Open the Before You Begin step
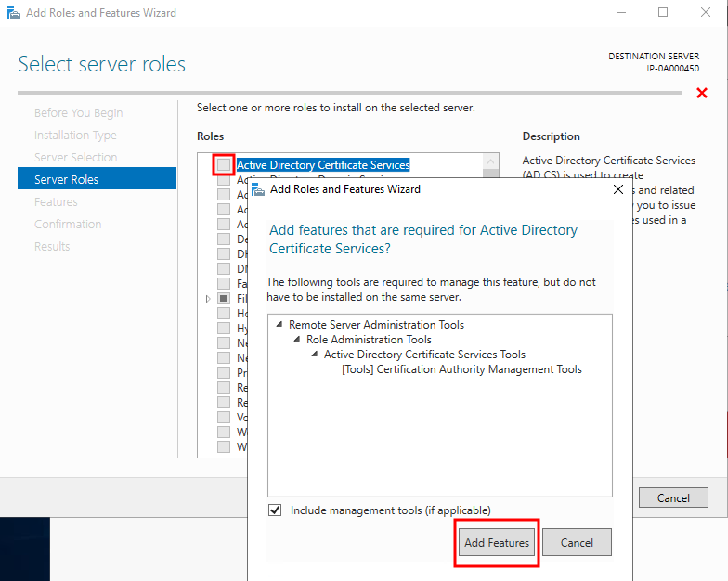 tap(78, 113)
